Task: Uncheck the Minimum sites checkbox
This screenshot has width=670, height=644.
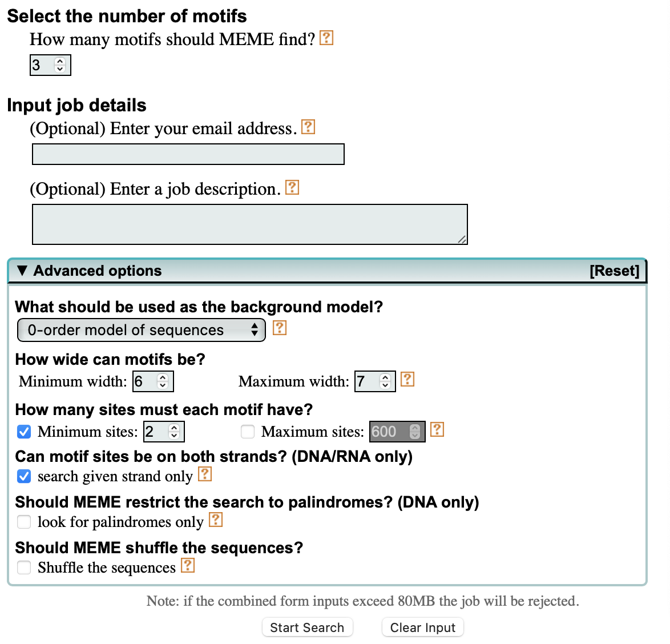Action: (24, 432)
